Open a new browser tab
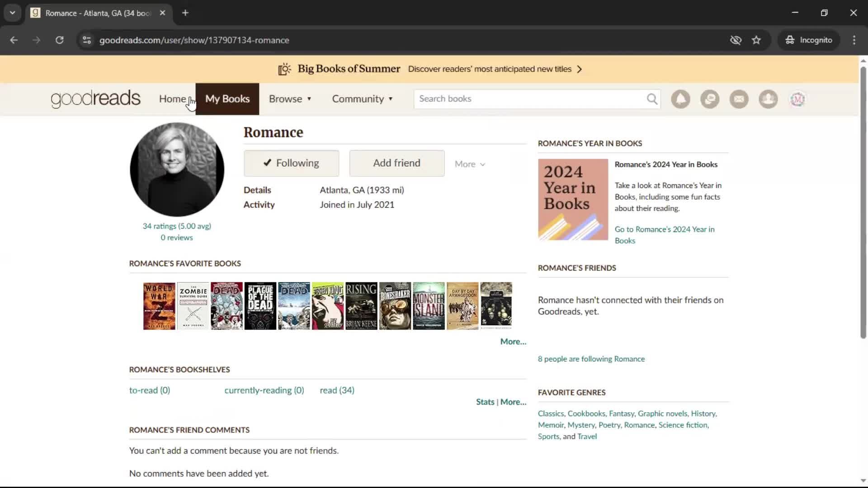 (185, 13)
